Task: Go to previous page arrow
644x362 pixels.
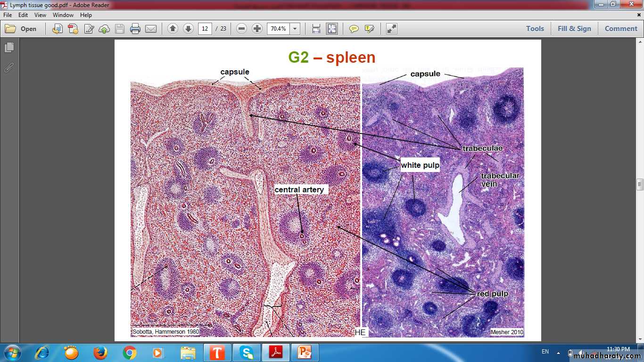Action: point(173,29)
